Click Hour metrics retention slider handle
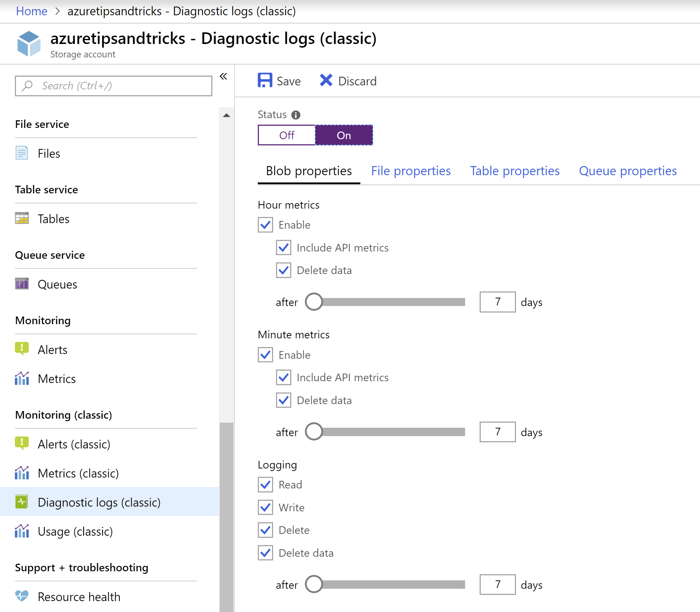Viewport: 700px width, 612px height. [x=314, y=302]
